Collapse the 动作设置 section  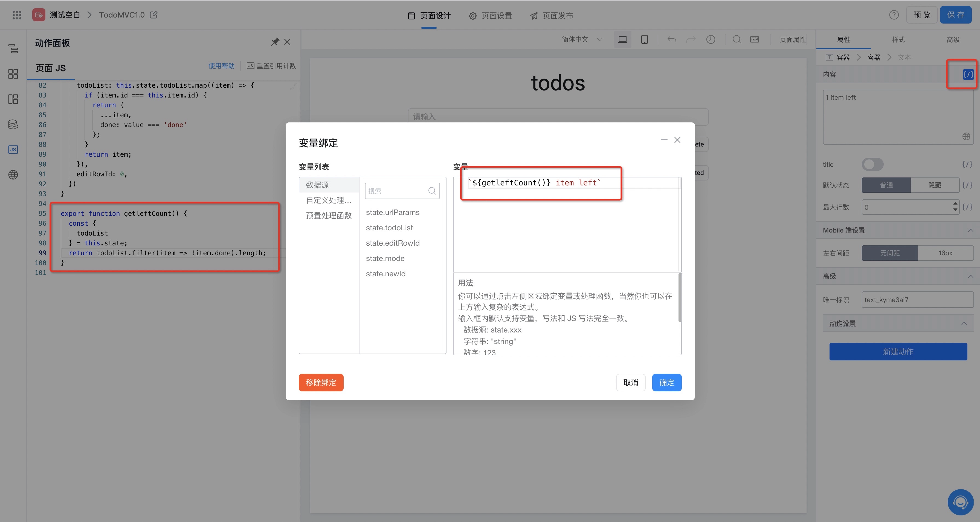click(964, 324)
